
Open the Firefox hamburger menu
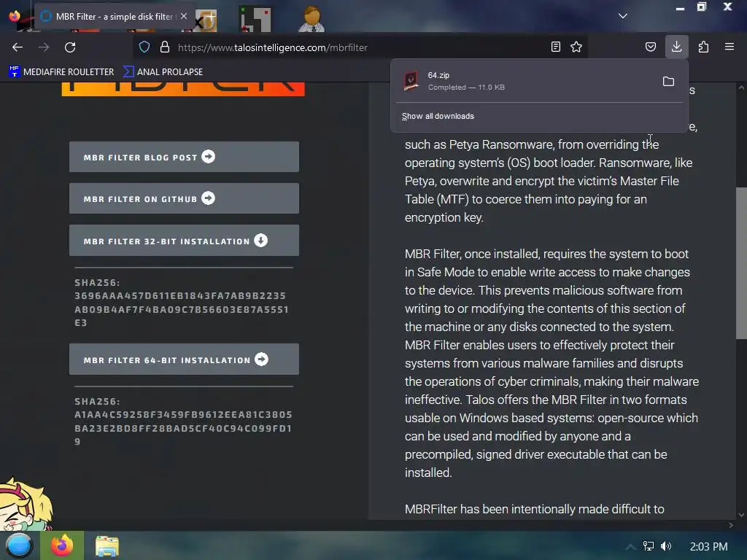729,47
